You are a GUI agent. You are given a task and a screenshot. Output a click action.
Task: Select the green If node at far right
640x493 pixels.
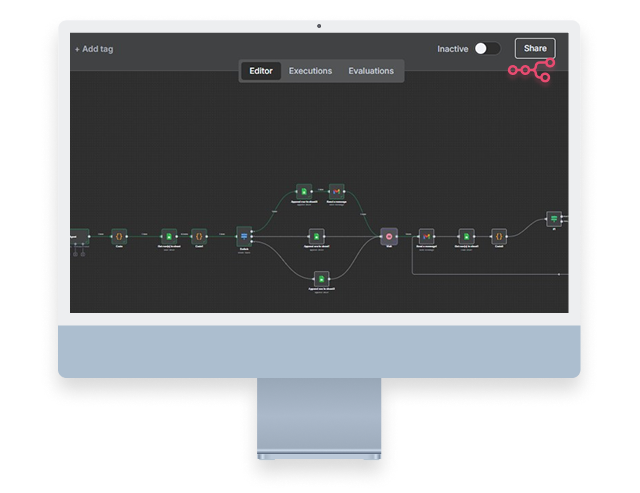tap(552, 218)
